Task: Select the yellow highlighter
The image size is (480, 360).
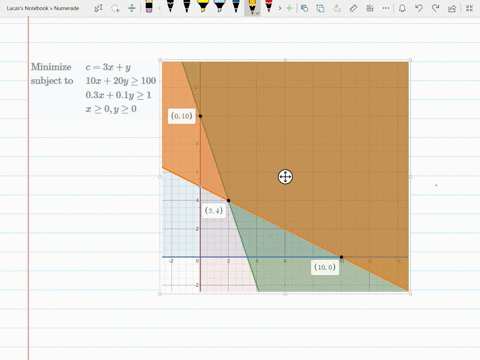Action: (x=203, y=6)
